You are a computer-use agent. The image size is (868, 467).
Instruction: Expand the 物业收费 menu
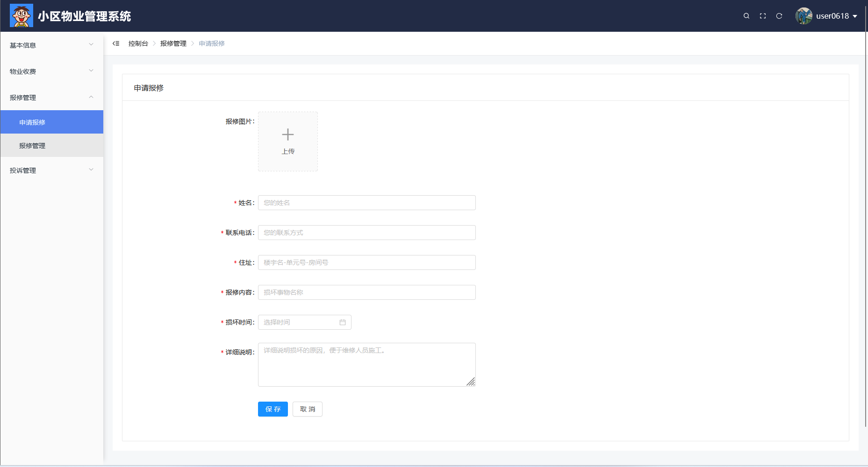click(52, 71)
